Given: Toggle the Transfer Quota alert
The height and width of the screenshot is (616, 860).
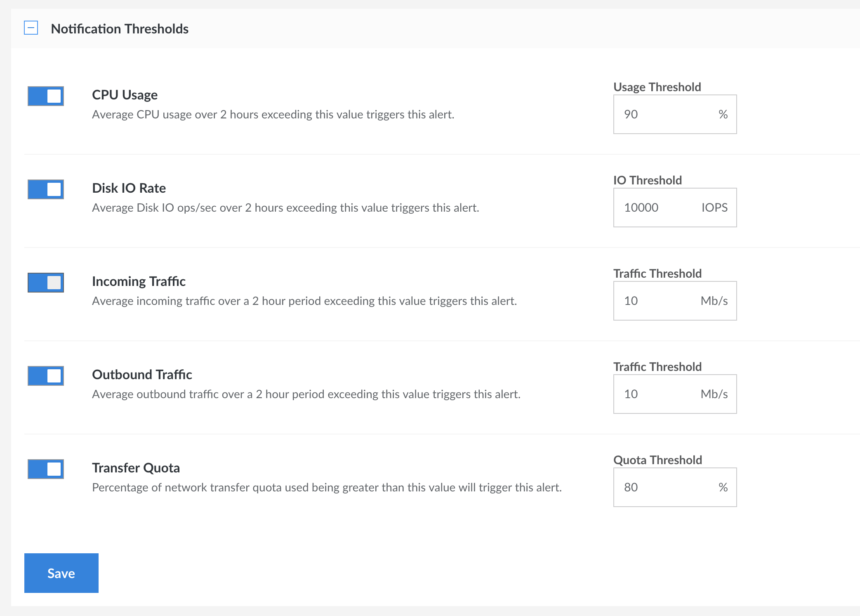Looking at the screenshot, I should [46, 469].
